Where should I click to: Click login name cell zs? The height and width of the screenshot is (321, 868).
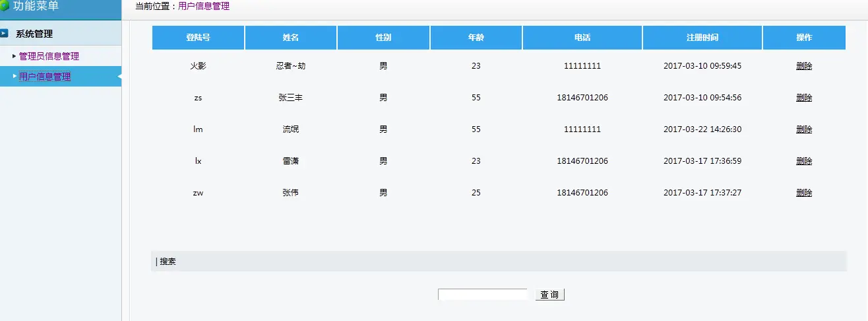coord(198,98)
